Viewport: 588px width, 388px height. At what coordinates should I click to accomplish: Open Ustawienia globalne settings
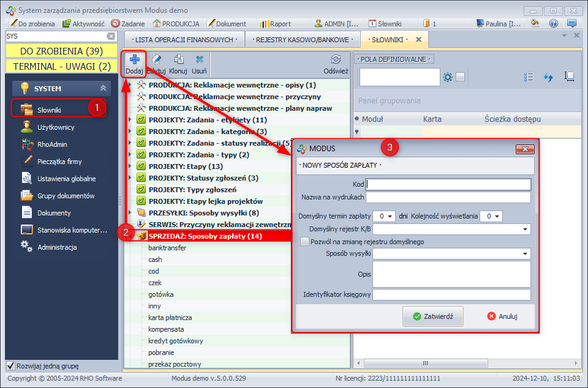[66, 179]
